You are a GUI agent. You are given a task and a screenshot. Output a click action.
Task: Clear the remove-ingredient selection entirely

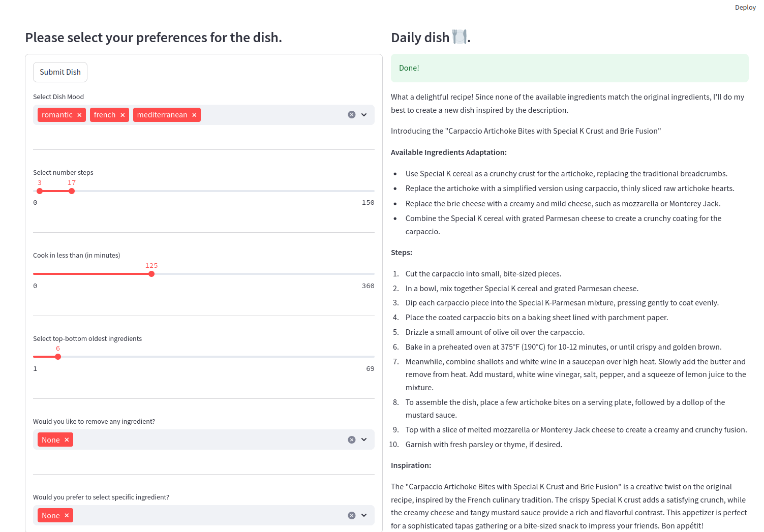pyautogui.click(x=352, y=440)
